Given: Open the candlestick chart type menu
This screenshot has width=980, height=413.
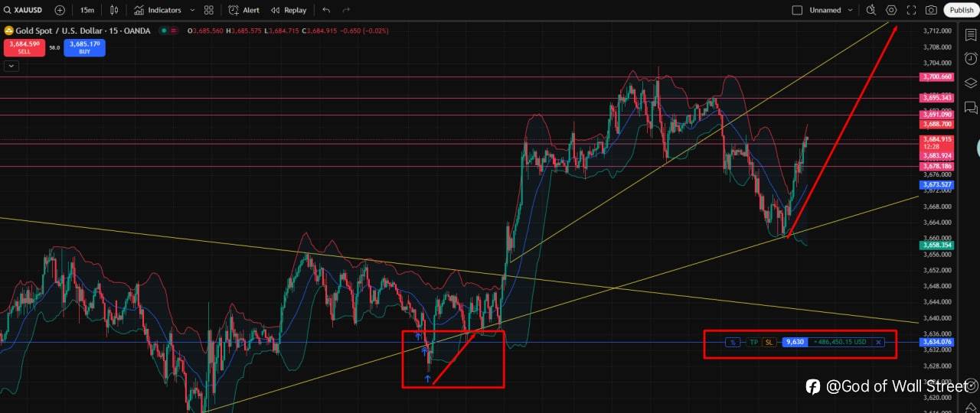Looking at the screenshot, I should click(x=115, y=10).
